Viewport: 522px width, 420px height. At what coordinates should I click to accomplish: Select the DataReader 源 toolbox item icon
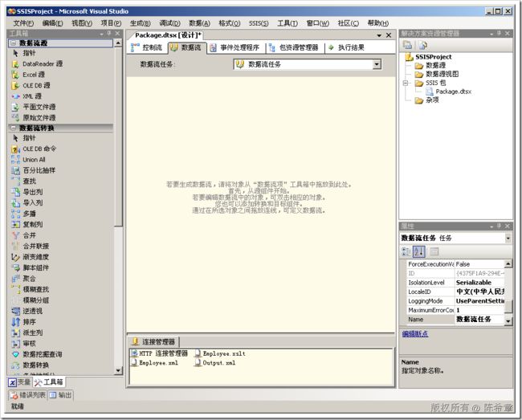click(x=15, y=64)
